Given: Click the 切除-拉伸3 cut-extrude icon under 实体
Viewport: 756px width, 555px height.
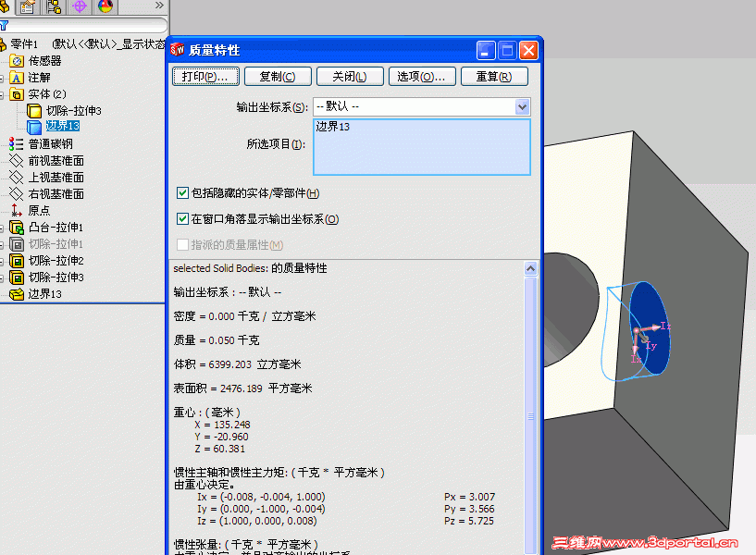Looking at the screenshot, I should point(36,110).
